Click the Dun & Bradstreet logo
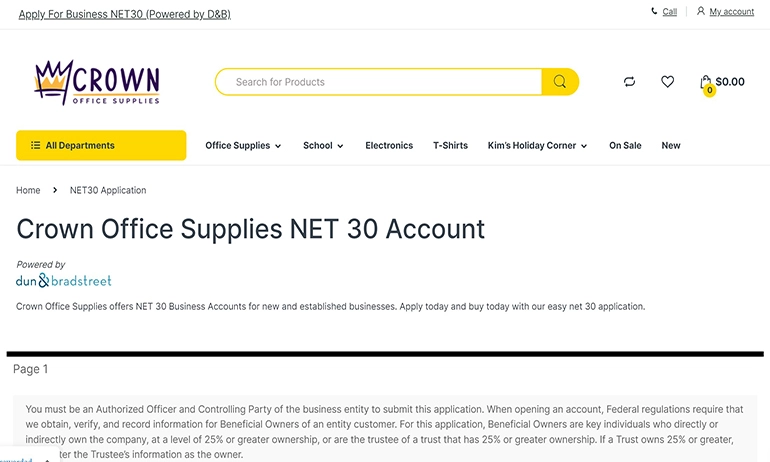770x462 pixels. [x=64, y=281]
